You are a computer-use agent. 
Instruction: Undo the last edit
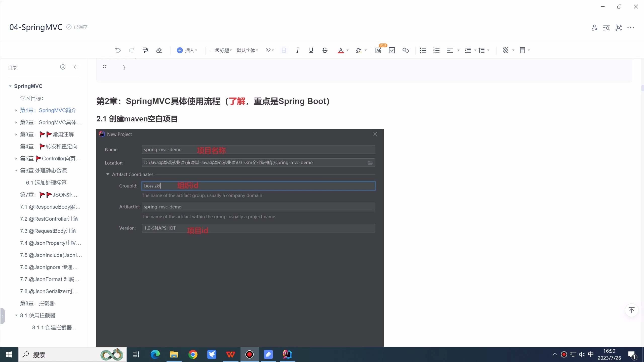click(118, 50)
